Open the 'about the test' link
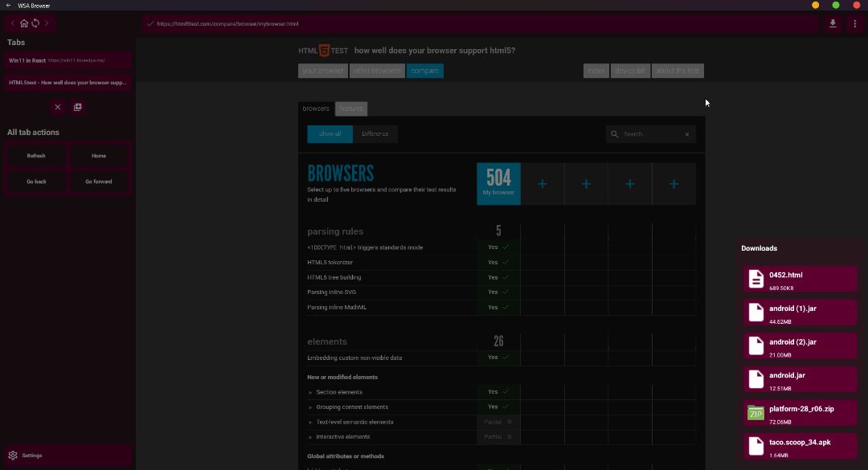The image size is (868, 470). (678, 71)
